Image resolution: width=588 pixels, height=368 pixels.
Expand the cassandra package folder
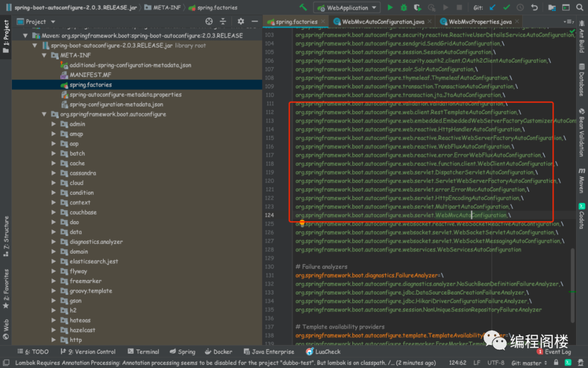click(54, 173)
